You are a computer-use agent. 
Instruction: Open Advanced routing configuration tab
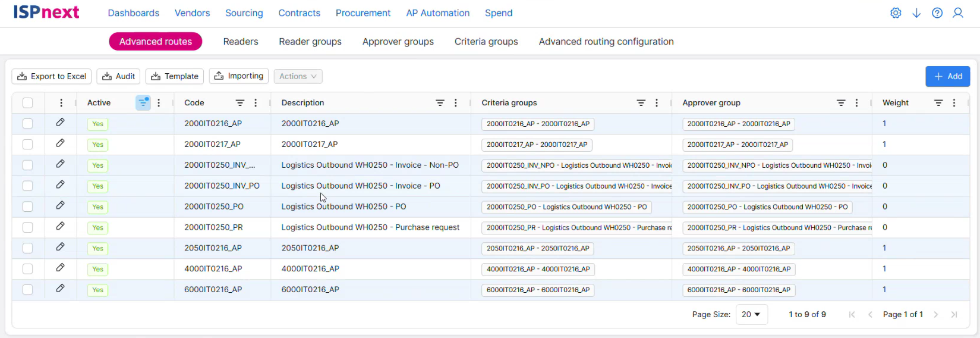tap(606, 42)
